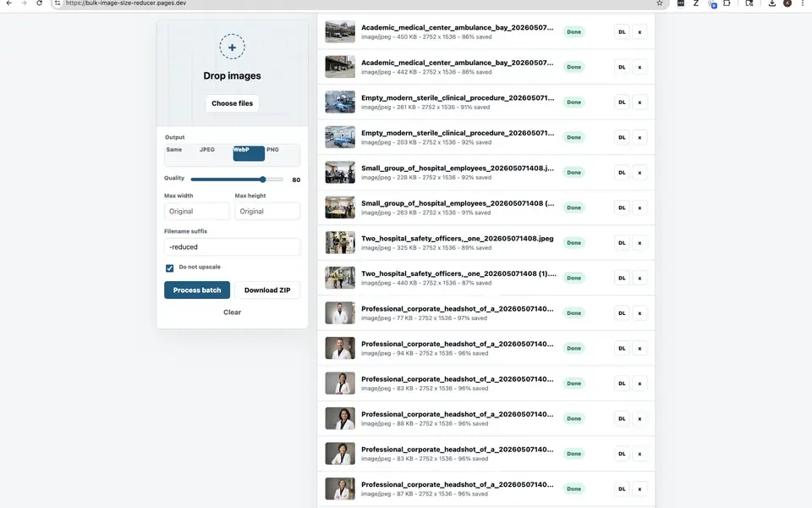Bookmark page with the star icon
812x508 pixels.
click(x=659, y=3)
